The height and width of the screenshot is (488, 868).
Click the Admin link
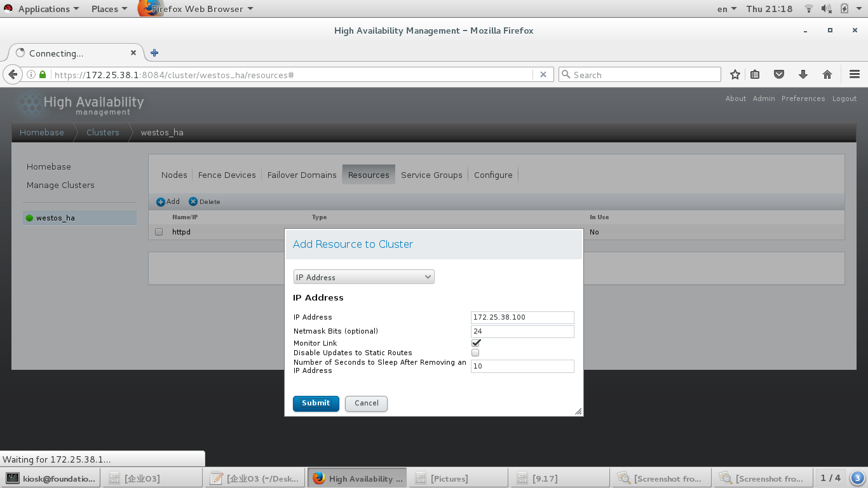pos(764,98)
